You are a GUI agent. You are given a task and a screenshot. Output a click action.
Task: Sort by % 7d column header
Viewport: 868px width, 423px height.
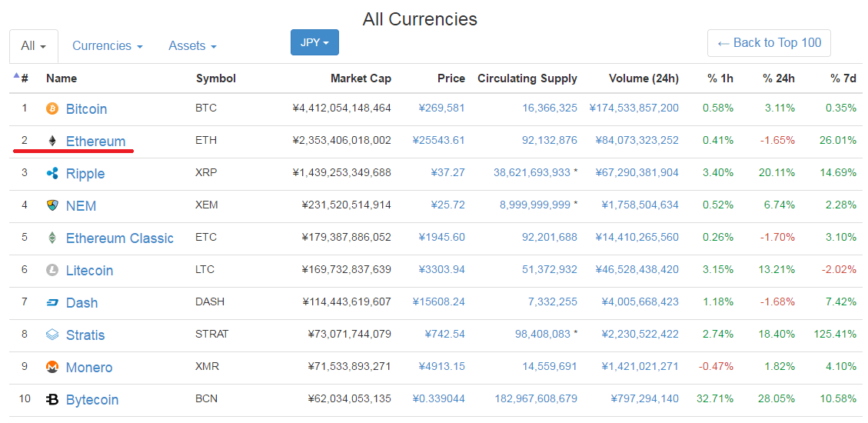(x=843, y=78)
